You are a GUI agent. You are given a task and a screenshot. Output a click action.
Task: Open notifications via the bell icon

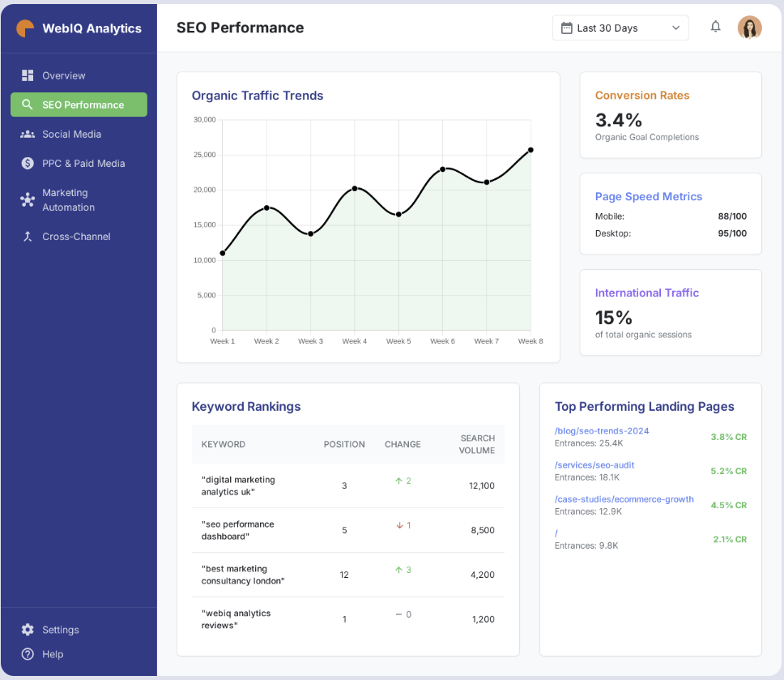(x=715, y=28)
